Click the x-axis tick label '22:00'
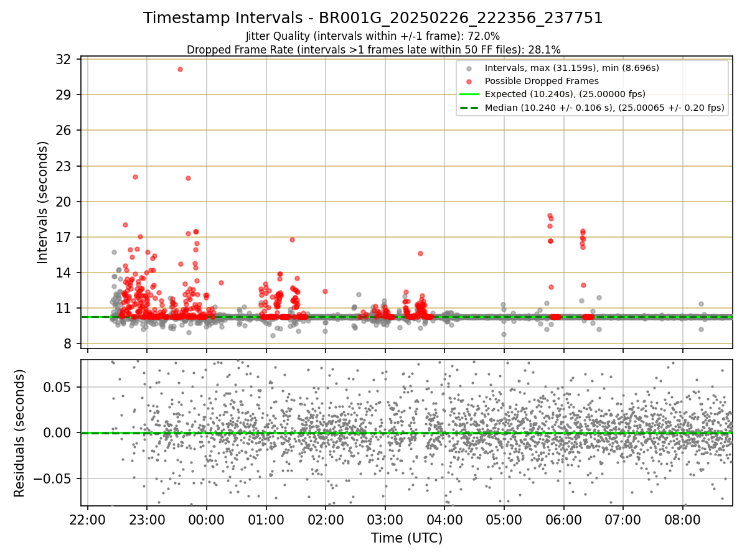The width and height of the screenshot is (747, 560). click(x=88, y=520)
